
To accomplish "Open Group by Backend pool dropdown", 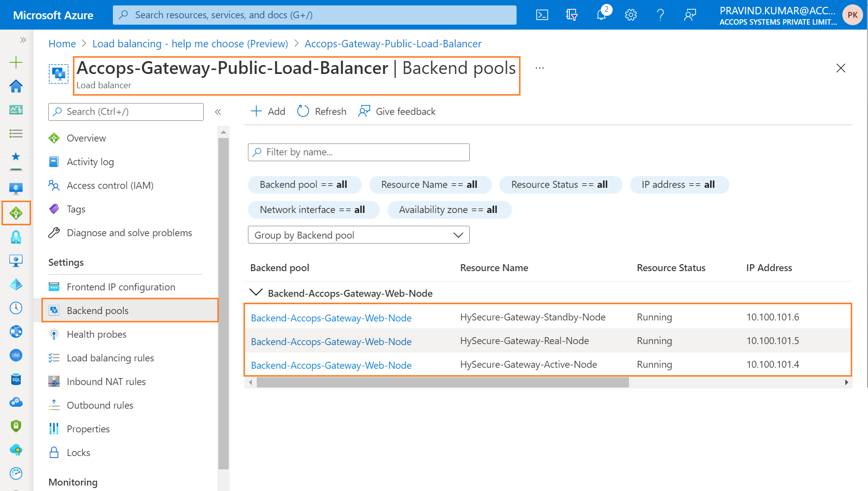I will (358, 235).
